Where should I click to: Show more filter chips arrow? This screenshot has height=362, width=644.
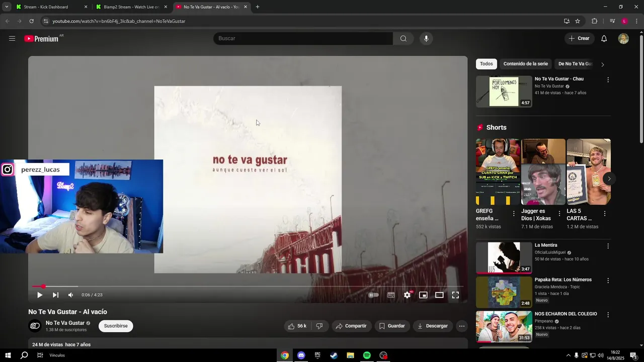[603, 64]
